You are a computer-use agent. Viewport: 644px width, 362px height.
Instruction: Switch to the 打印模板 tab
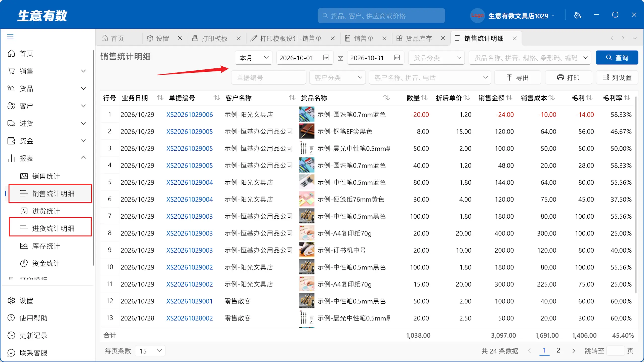click(x=210, y=38)
